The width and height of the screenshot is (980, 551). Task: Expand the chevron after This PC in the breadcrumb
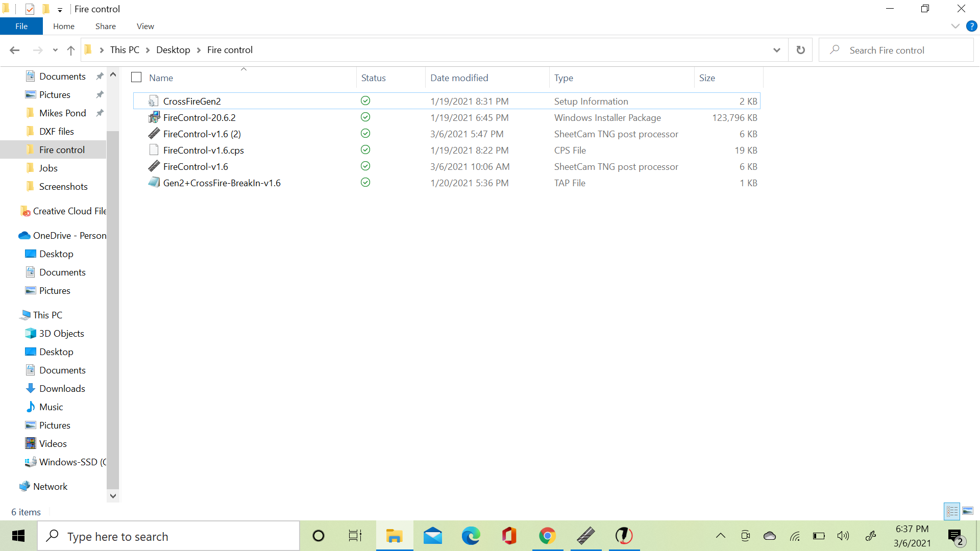148,50
